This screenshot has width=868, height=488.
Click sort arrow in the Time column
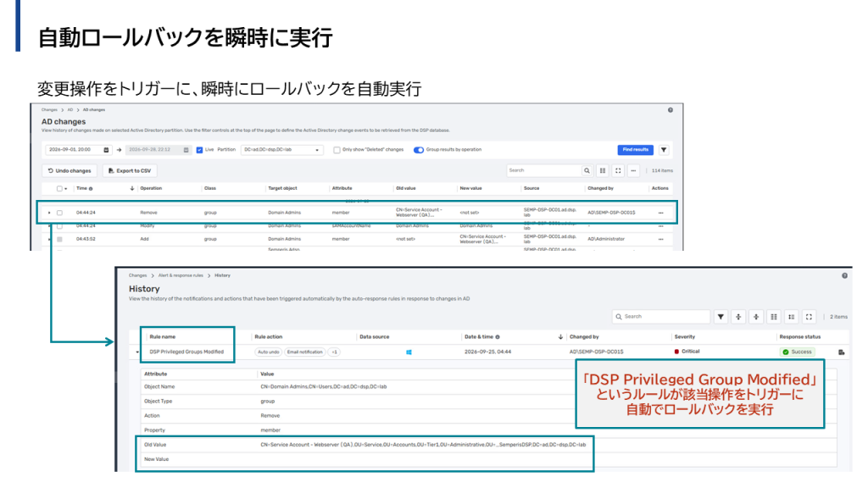pyautogui.click(x=131, y=189)
